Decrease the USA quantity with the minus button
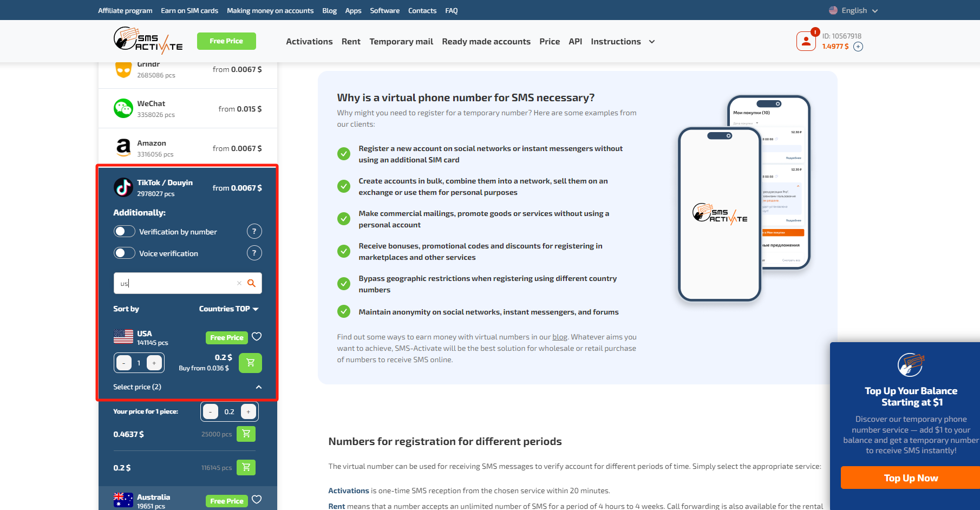This screenshot has width=980, height=510. tap(123, 363)
